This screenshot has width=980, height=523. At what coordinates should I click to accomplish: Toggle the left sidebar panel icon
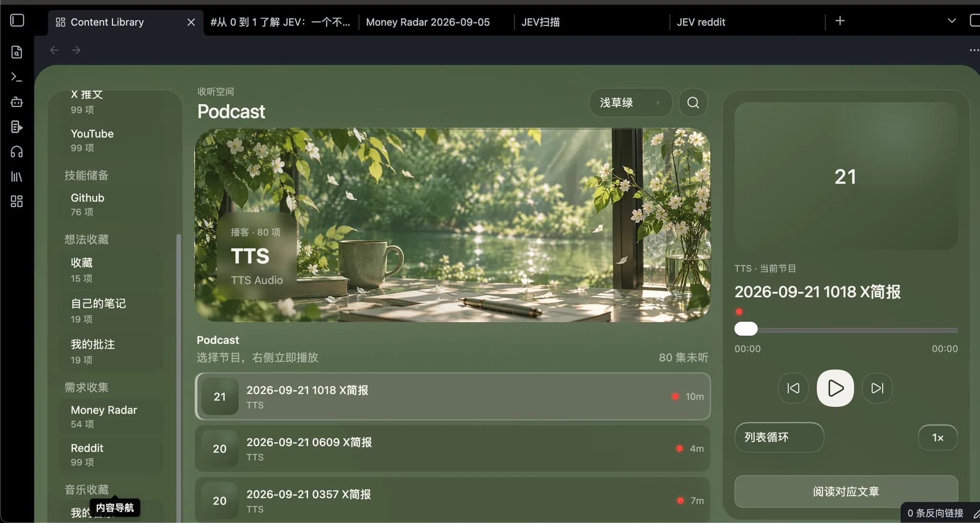[17, 21]
